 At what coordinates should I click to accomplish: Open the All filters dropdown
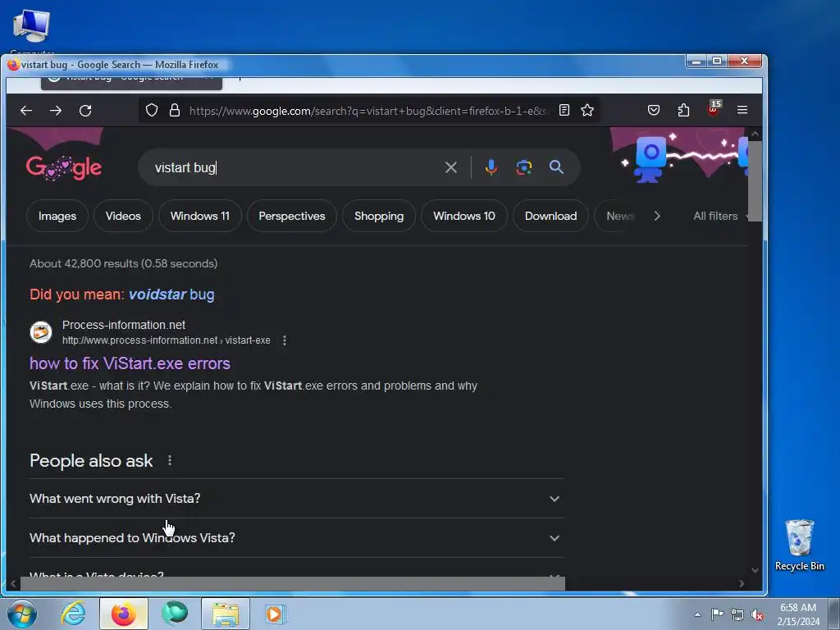tap(720, 216)
